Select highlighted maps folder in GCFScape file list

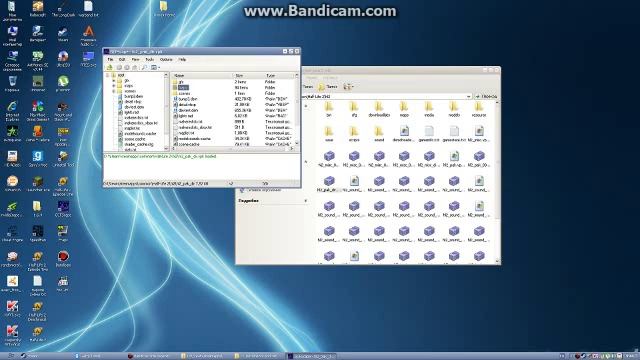[x=183, y=87]
